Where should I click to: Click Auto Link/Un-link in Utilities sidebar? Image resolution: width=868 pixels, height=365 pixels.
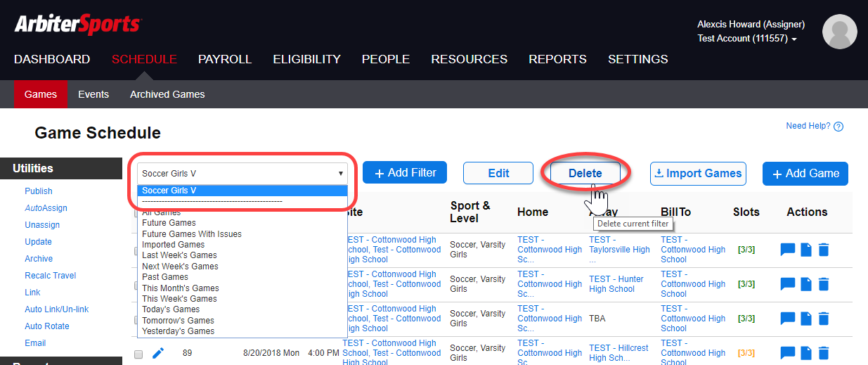click(57, 309)
